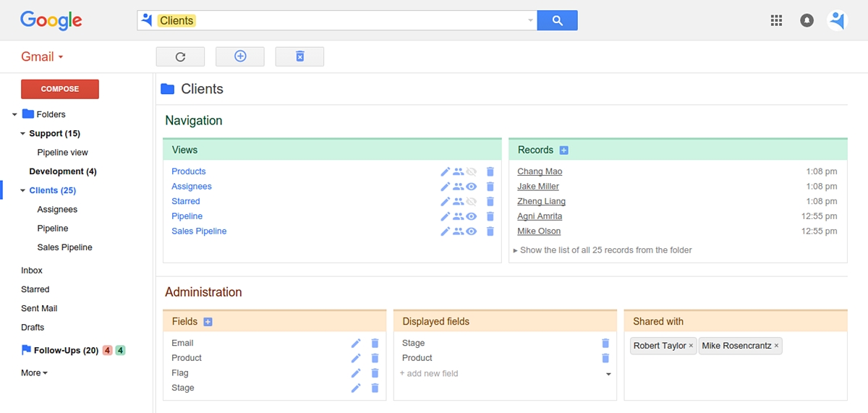Click the add new record plus button in toolbar

coord(240,56)
